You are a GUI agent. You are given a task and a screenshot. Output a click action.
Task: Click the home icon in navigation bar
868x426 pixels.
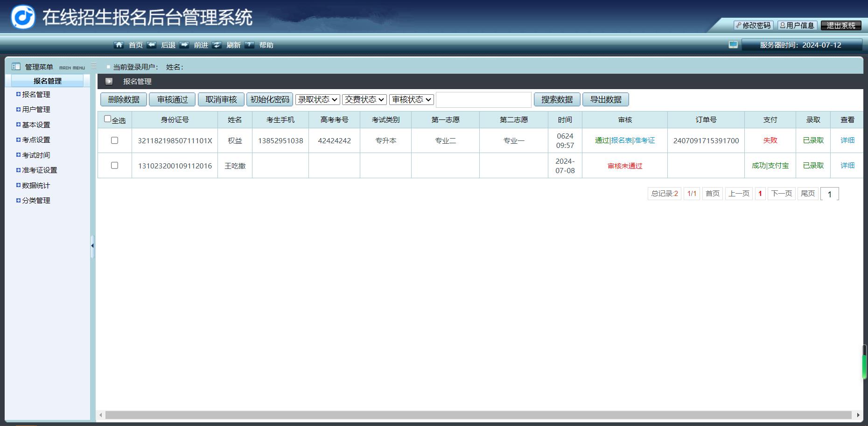119,45
